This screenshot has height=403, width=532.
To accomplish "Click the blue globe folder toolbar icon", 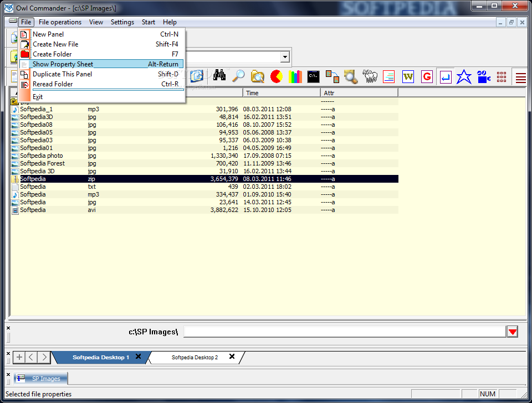I will pyautogui.click(x=197, y=76).
